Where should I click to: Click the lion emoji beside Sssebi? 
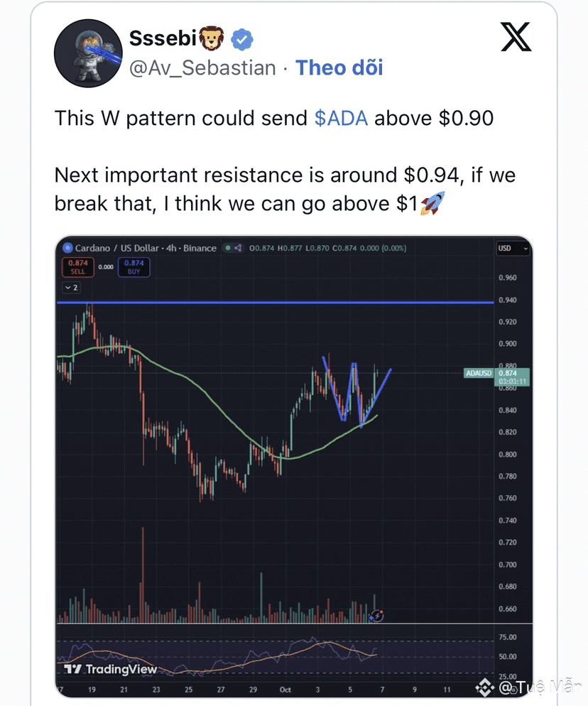(x=212, y=38)
